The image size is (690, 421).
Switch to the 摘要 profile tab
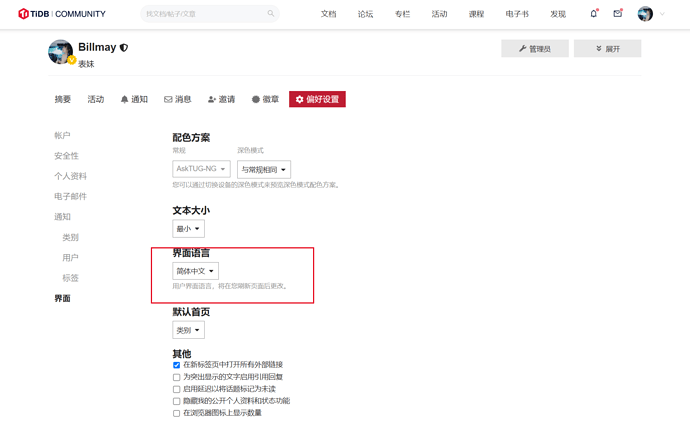tap(62, 99)
